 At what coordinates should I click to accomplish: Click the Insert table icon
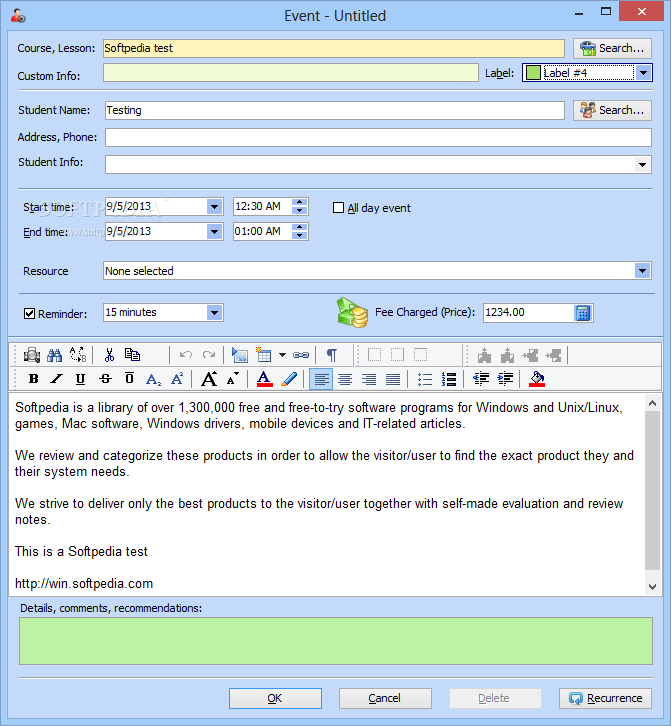(x=263, y=355)
